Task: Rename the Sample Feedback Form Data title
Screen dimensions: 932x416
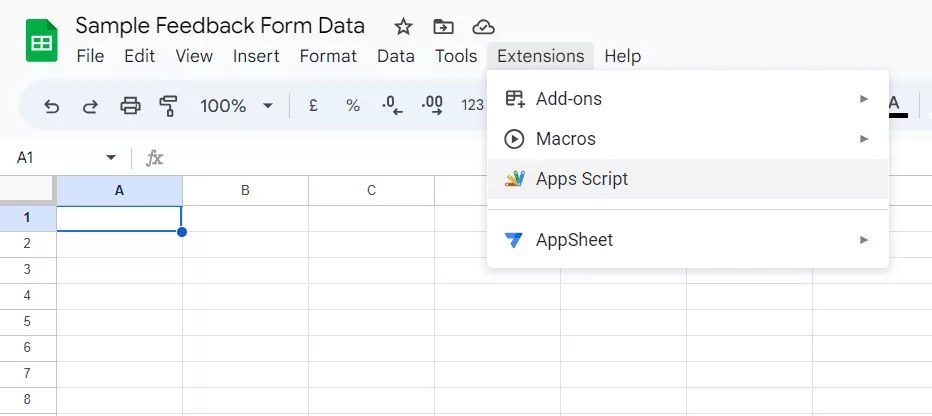Action: click(220, 26)
